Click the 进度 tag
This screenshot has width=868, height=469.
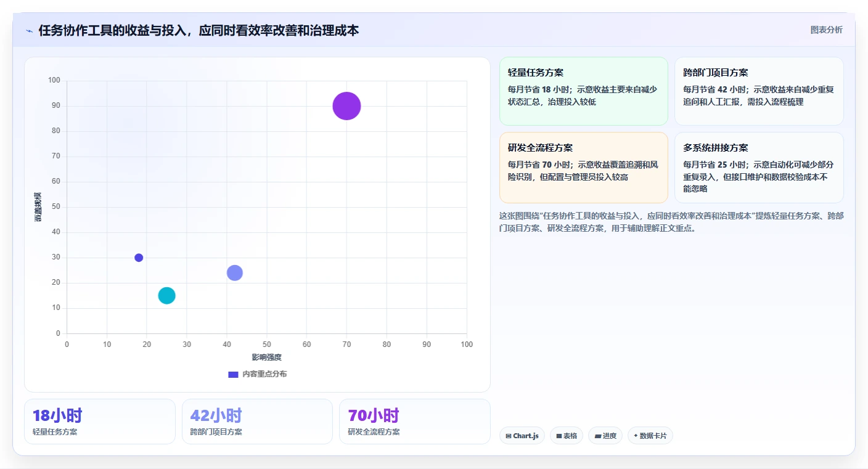[x=605, y=436]
